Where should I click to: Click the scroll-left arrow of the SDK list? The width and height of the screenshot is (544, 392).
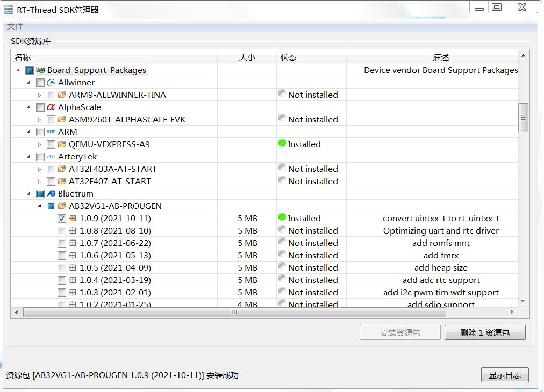point(16,313)
